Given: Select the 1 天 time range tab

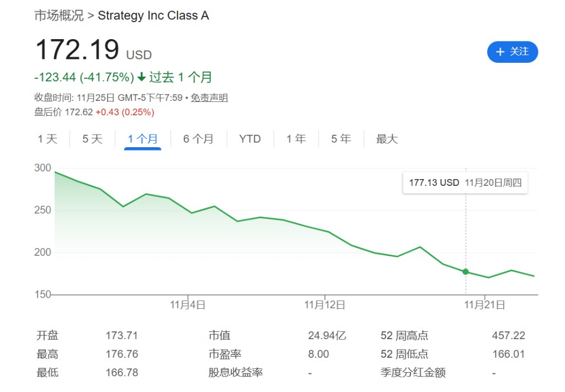Looking at the screenshot, I should click(47, 139).
